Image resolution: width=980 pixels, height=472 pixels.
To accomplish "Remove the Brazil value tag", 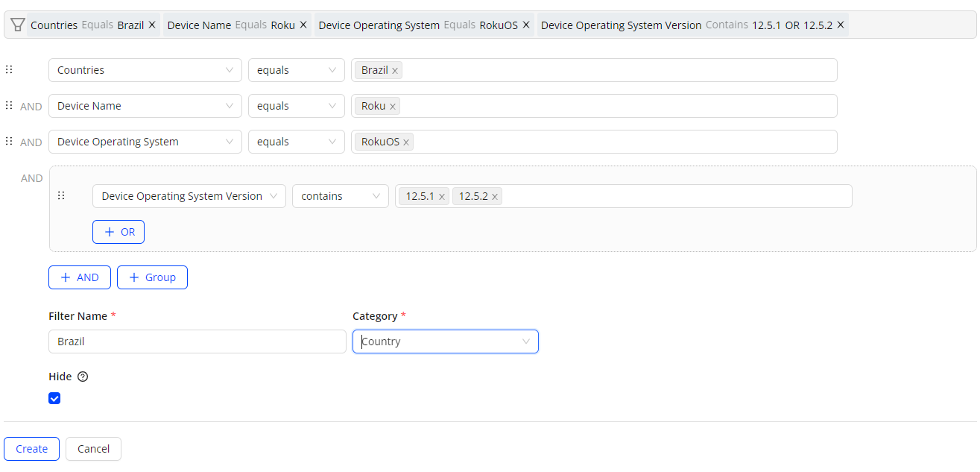I will click(395, 71).
